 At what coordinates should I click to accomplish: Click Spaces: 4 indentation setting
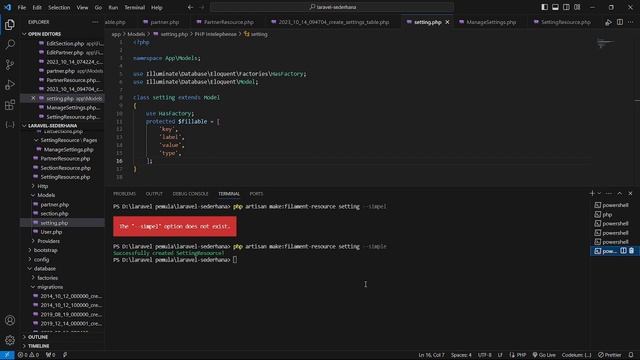[461, 355]
